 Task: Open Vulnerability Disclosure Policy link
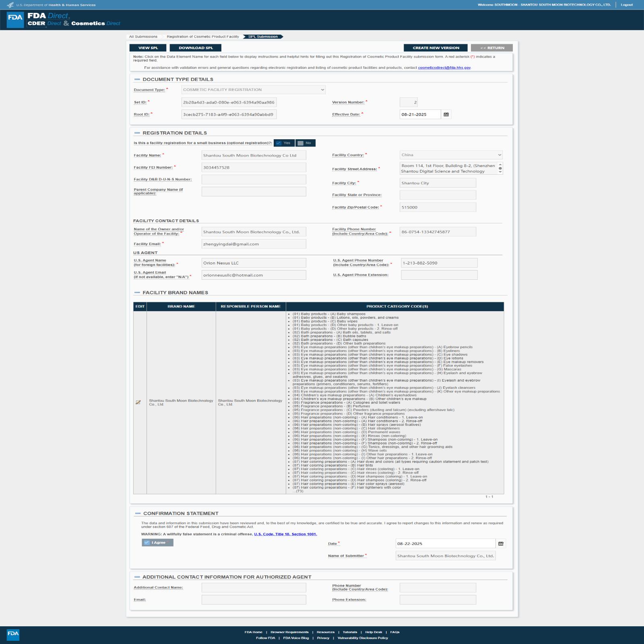pos(363,638)
